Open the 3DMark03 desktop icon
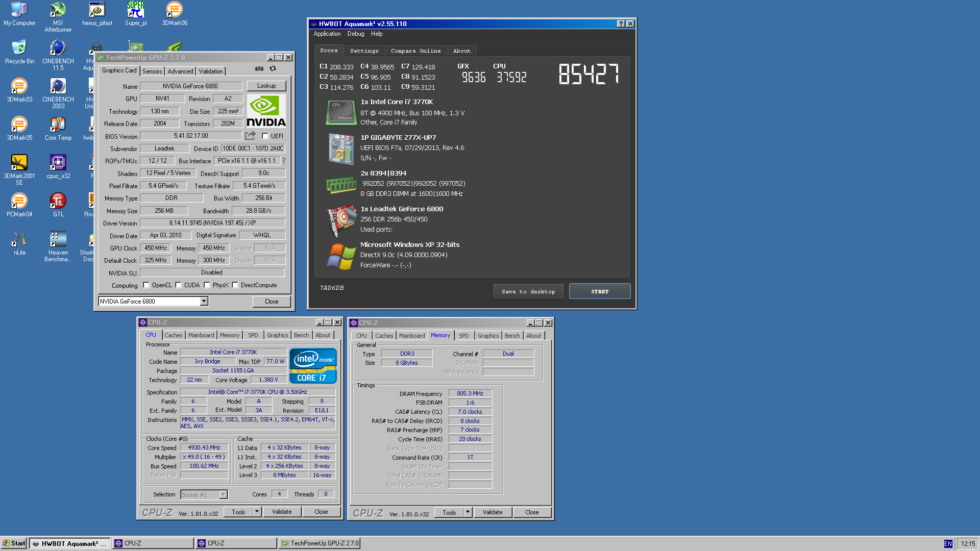The image size is (980, 551). coord(19,90)
